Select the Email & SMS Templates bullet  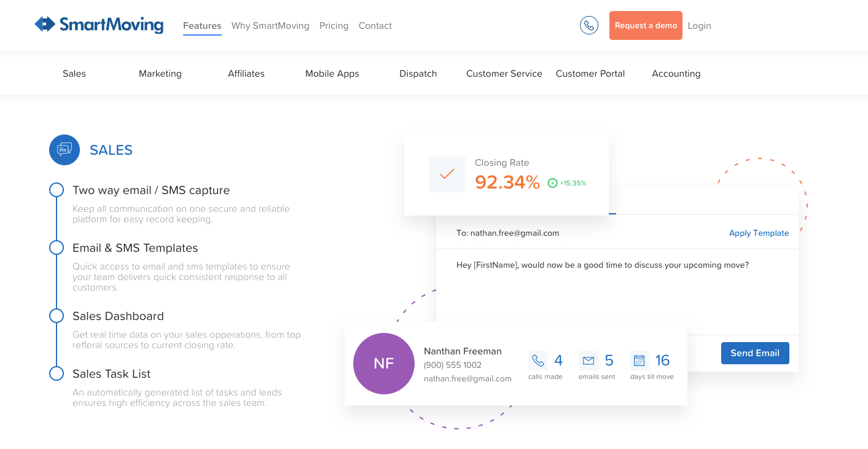(57, 248)
